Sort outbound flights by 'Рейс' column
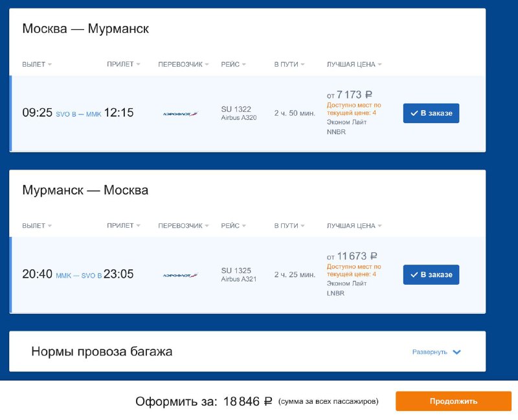Screen dimensions: 518x420 (x=233, y=64)
